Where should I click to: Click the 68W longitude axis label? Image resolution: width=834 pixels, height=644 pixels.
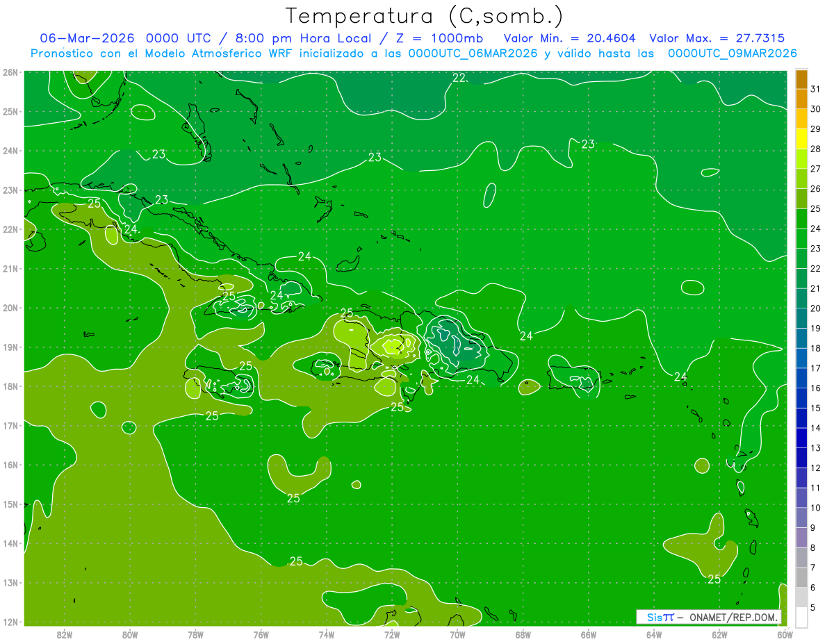click(x=523, y=634)
